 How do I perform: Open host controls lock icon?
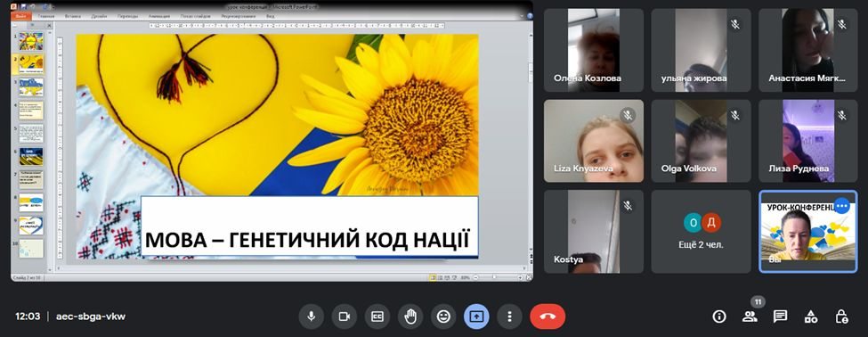[x=841, y=316]
